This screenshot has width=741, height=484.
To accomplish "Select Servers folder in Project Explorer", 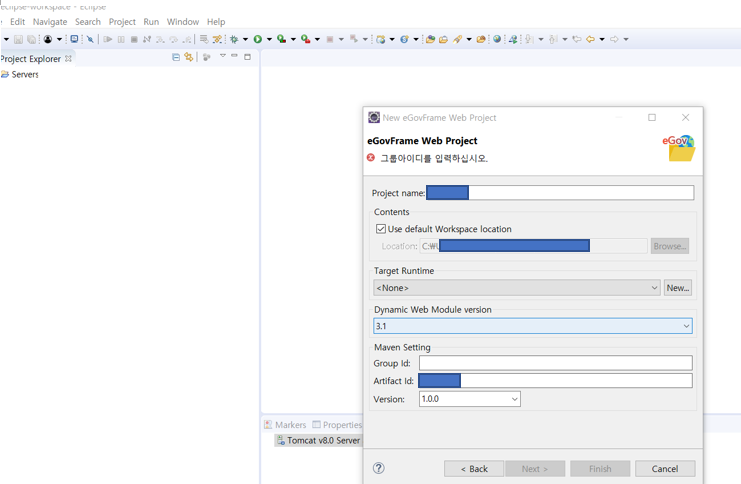I will [20, 74].
